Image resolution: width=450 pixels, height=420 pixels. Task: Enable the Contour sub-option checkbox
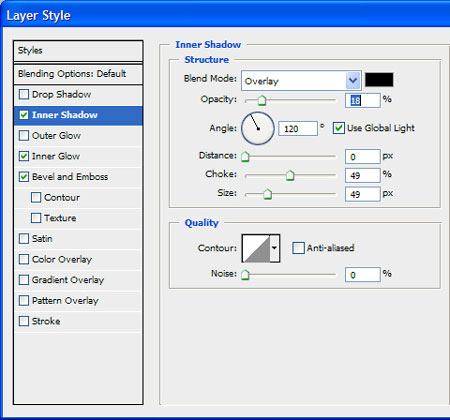36,197
